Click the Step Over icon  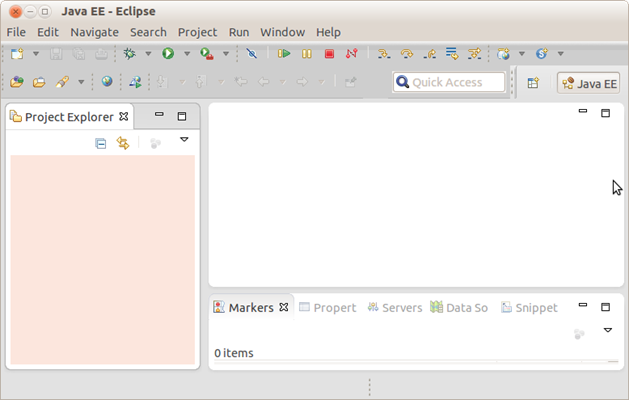pyautogui.click(x=407, y=53)
